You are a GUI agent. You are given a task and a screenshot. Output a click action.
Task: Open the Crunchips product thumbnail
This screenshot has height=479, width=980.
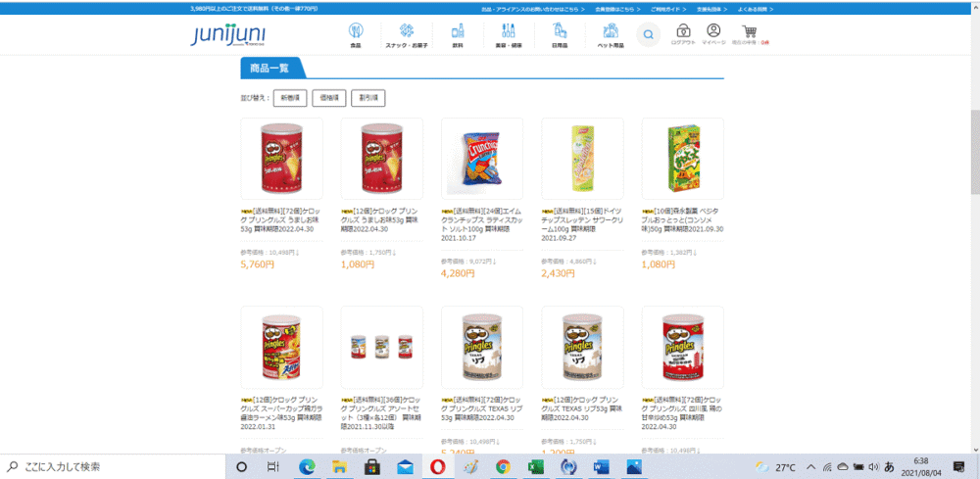point(482,159)
